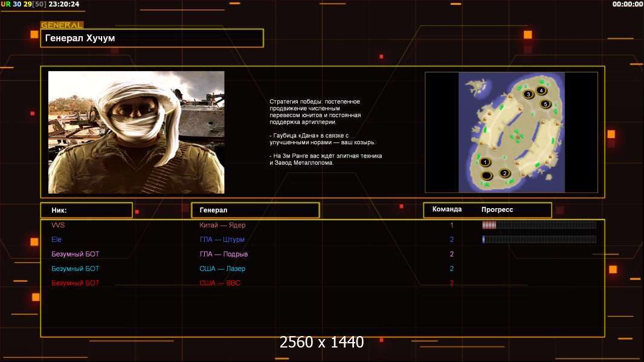Image resolution: width=644 pixels, height=362 pixels.
Task: Click start position 4 on the minimap
Action: pos(541,91)
